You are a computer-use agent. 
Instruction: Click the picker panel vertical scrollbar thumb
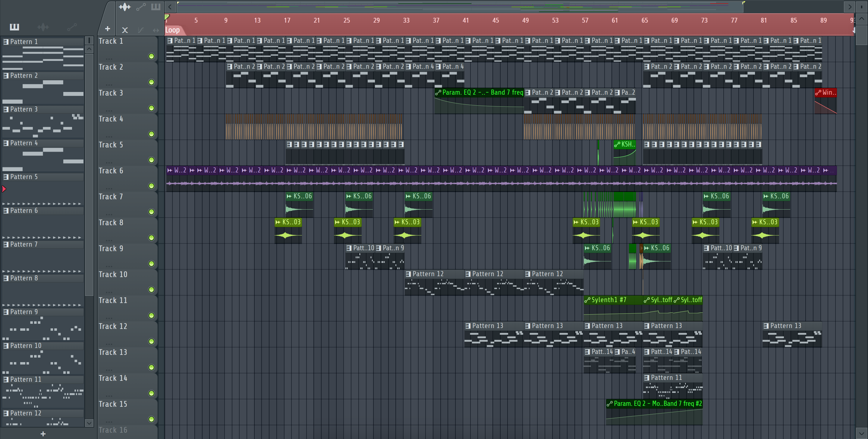click(89, 175)
